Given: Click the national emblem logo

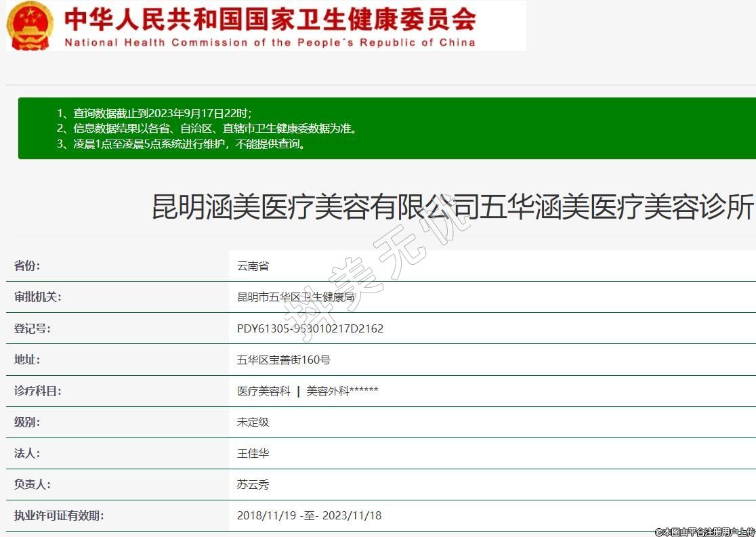Looking at the screenshot, I should pyautogui.click(x=30, y=25).
